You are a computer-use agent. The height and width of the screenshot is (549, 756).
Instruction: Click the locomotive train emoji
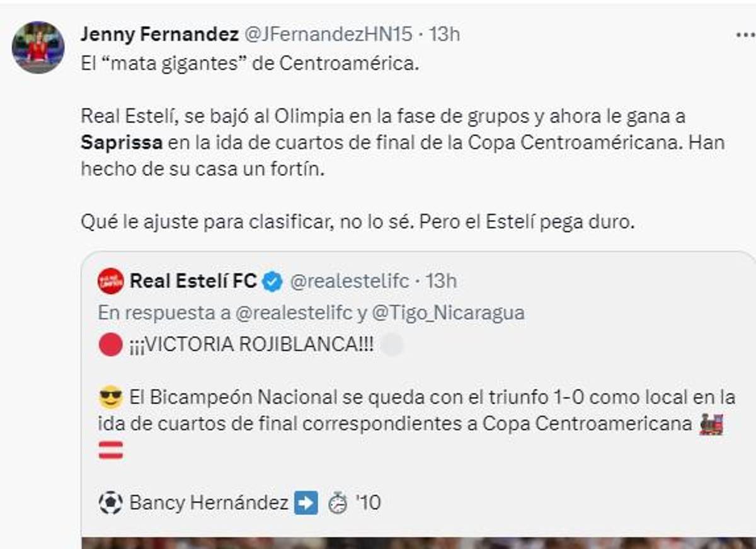tap(711, 424)
